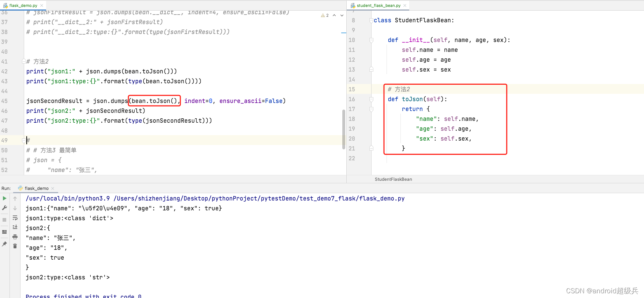Go to previous highlighted error arrow
Screen dimensions: 644x298
coord(334,15)
